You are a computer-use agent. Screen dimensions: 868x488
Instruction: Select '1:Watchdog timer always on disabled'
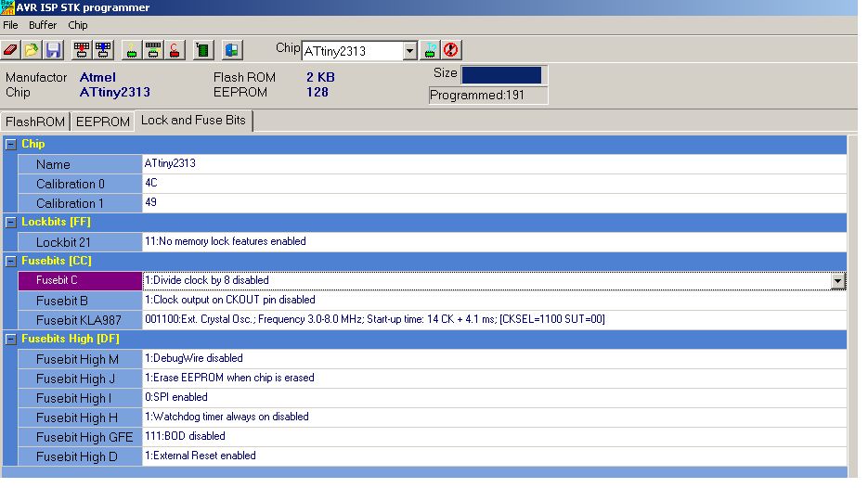click(x=494, y=417)
